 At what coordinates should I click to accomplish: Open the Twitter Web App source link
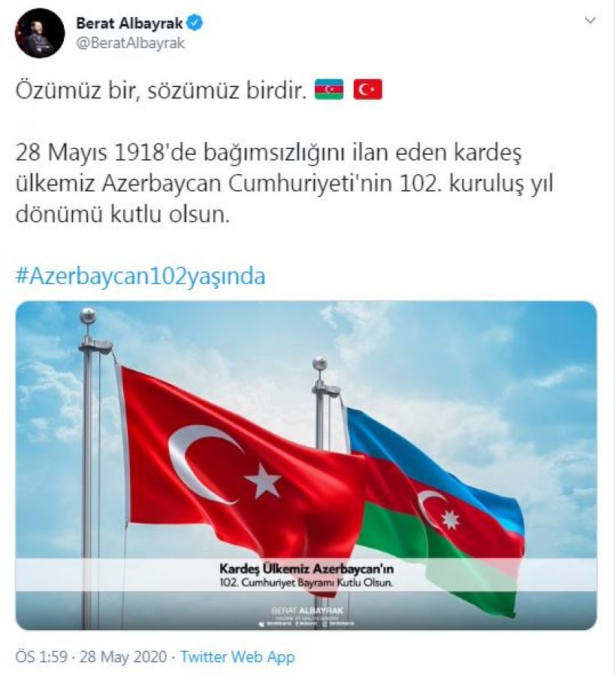[237, 656]
